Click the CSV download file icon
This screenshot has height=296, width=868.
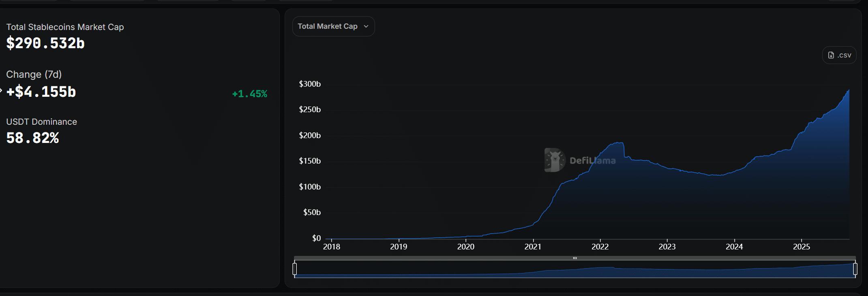(x=831, y=55)
